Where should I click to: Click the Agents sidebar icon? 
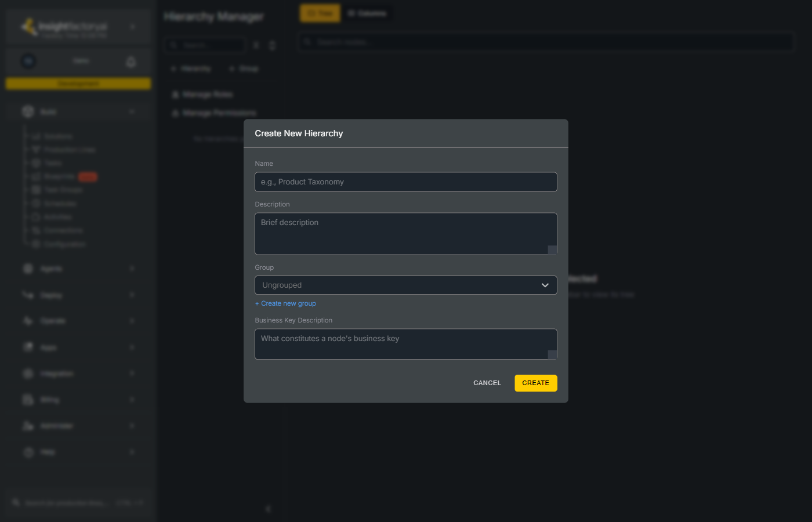click(x=28, y=268)
